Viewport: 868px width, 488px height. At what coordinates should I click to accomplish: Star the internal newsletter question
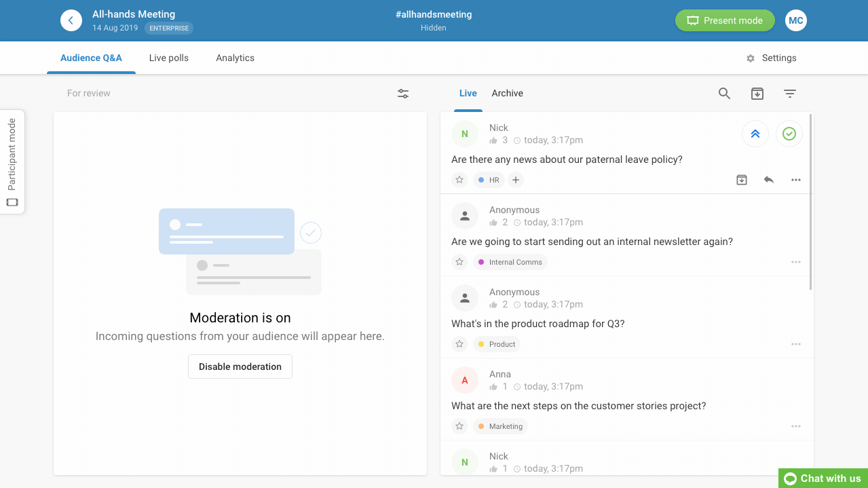pyautogui.click(x=459, y=262)
